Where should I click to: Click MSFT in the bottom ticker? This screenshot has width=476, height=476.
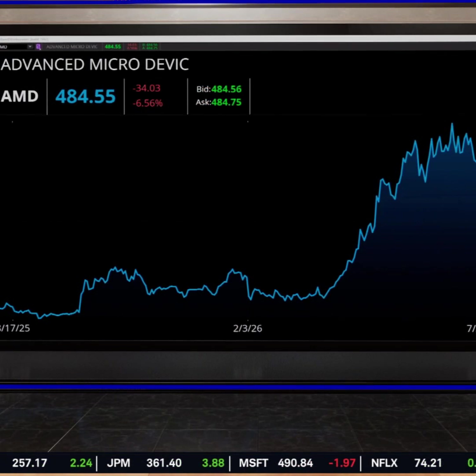coord(254,463)
